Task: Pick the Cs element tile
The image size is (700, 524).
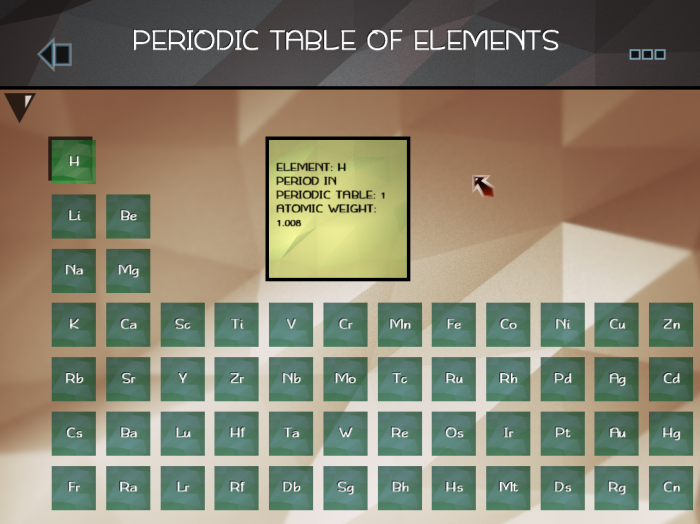Action: (74, 433)
